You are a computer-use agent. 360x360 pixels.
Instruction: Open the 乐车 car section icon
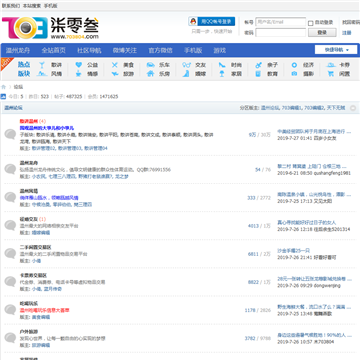point(151,65)
